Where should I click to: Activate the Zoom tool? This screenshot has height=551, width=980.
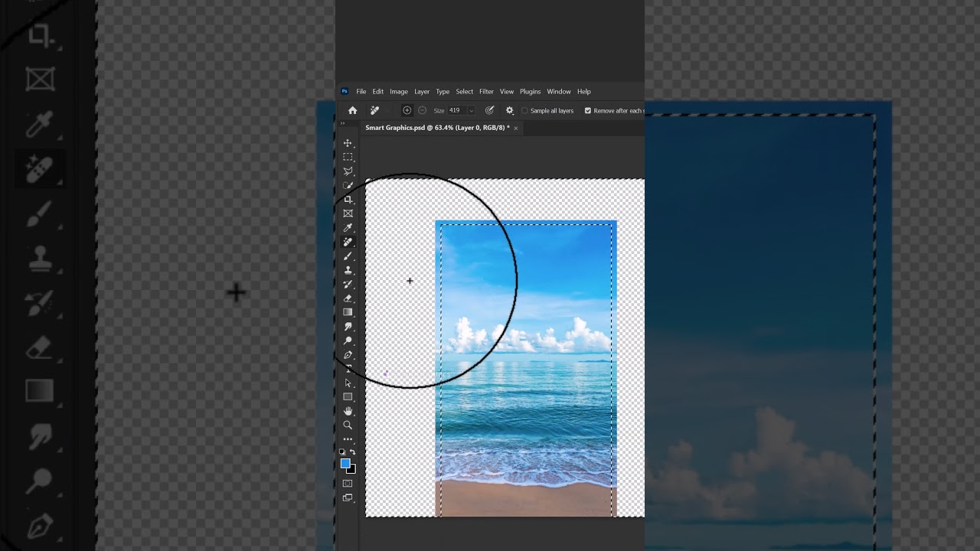tap(348, 425)
